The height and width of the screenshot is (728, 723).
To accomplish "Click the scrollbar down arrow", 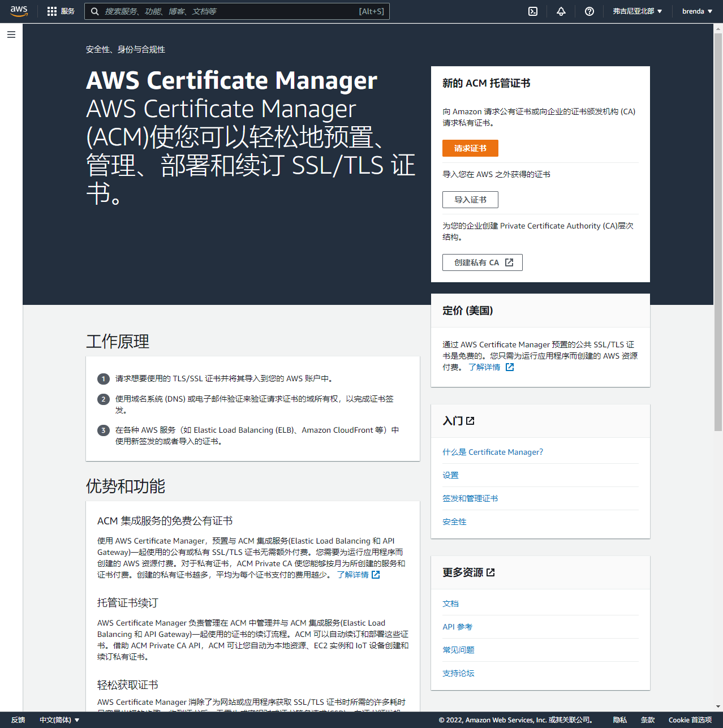I will pyautogui.click(x=718, y=707).
